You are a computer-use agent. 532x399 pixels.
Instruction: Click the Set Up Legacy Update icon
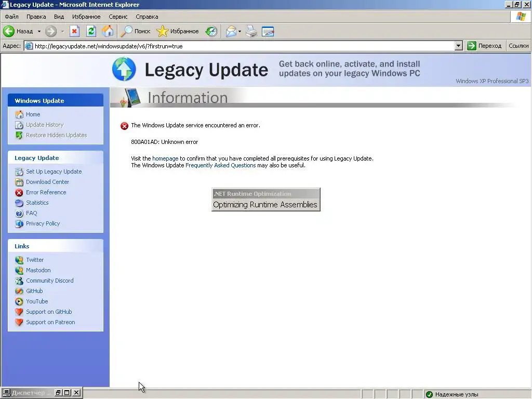click(19, 171)
